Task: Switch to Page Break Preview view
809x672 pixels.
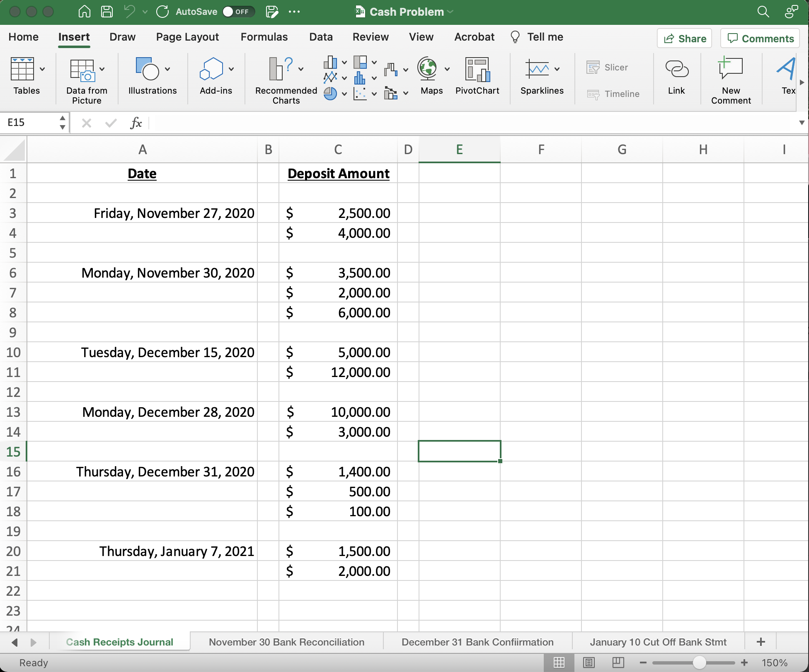Action: tap(618, 662)
